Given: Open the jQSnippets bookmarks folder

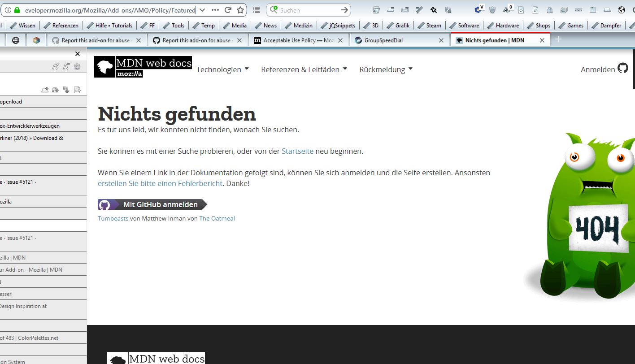Looking at the screenshot, I should coord(338,26).
